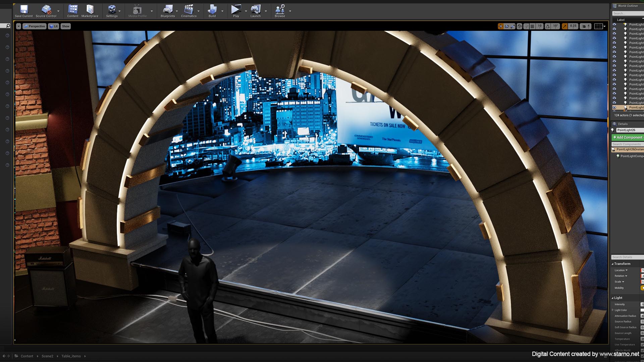
Task: Toggle rotation snapping triangle icon
Action: [x=548, y=26]
